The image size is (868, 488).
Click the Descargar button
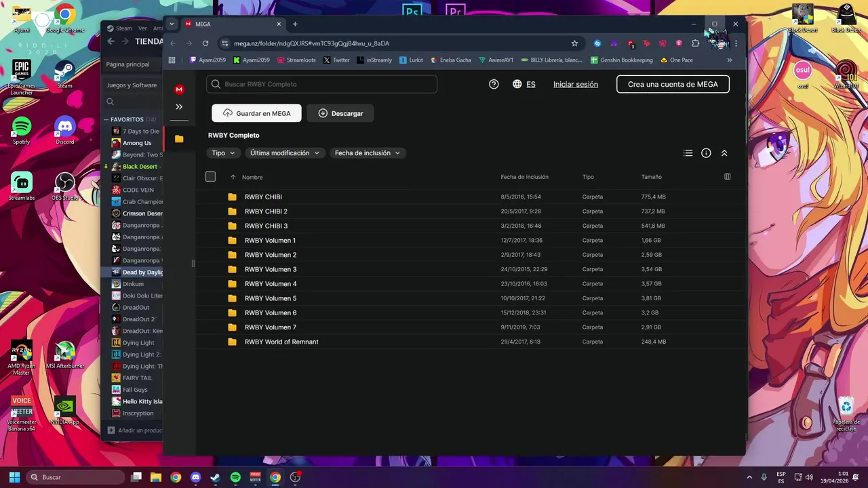click(x=340, y=113)
